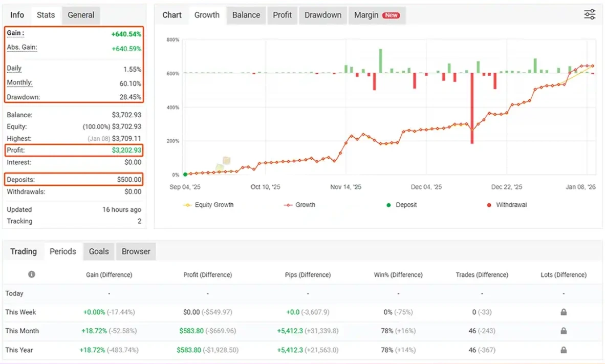Switch to the Stats tab
Viewport: 605px width, 364px height.
point(46,15)
